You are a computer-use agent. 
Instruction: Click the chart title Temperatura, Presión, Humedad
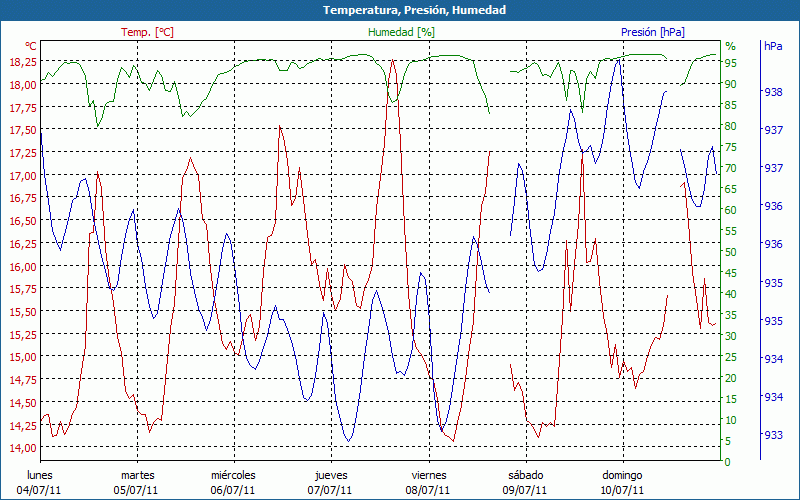pyautogui.click(x=400, y=10)
